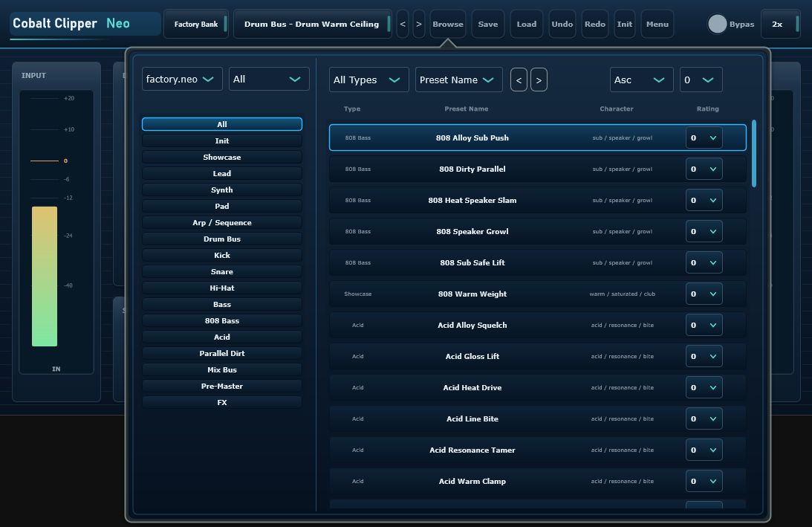
Task: Select the Drum Bus category
Action: 221,239
